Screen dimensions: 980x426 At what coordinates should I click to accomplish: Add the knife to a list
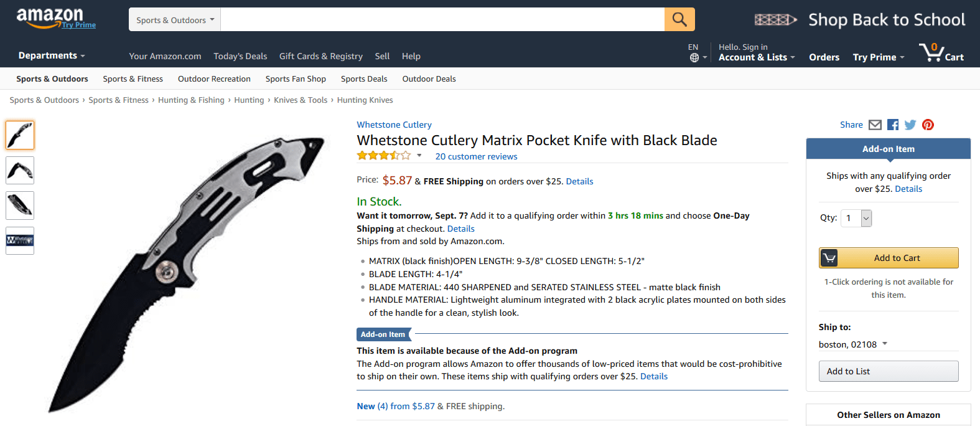pos(889,371)
